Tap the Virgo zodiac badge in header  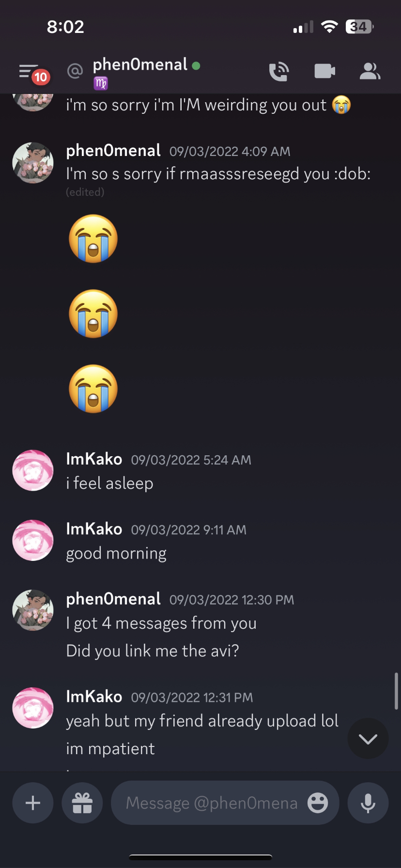point(101,83)
